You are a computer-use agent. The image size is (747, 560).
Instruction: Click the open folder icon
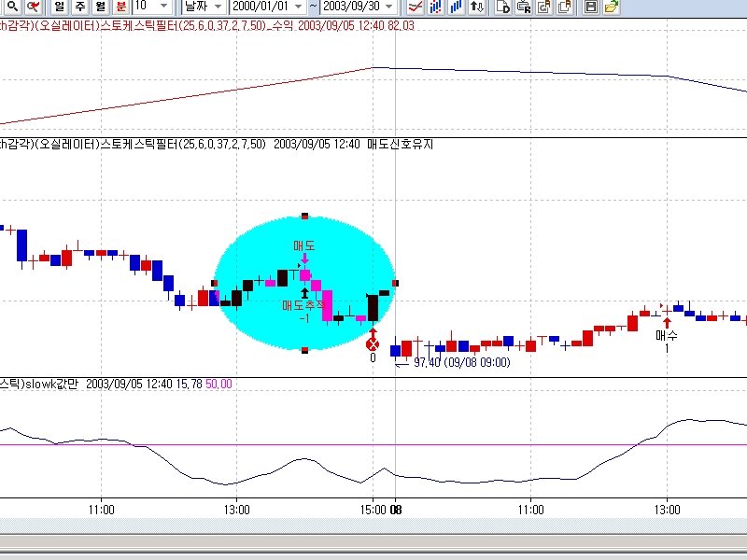pyautogui.click(x=611, y=6)
